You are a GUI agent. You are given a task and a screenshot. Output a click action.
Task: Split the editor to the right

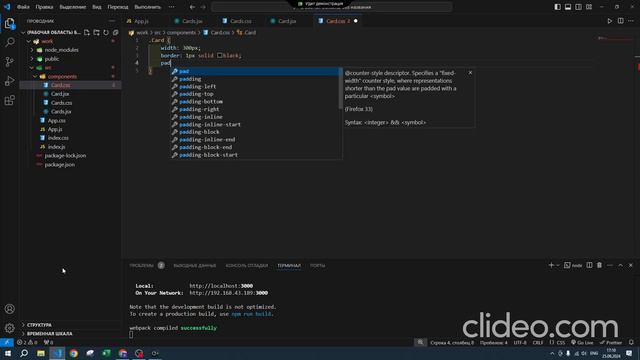coord(620,21)
